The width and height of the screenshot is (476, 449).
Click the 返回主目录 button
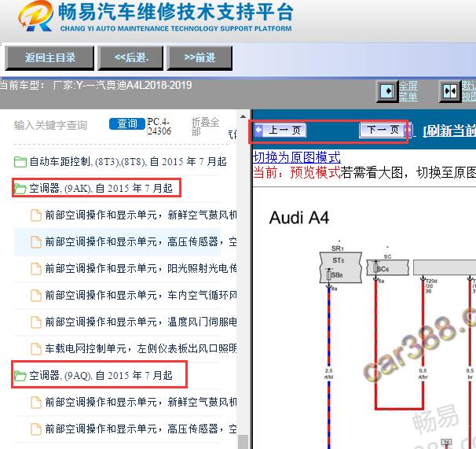[49, 57]
